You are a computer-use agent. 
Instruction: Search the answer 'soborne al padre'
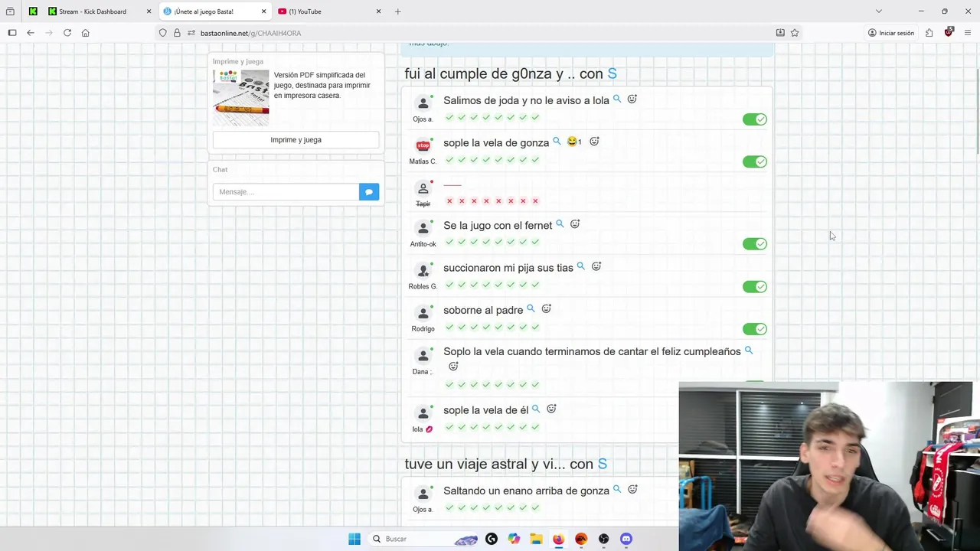pos(531,309)
